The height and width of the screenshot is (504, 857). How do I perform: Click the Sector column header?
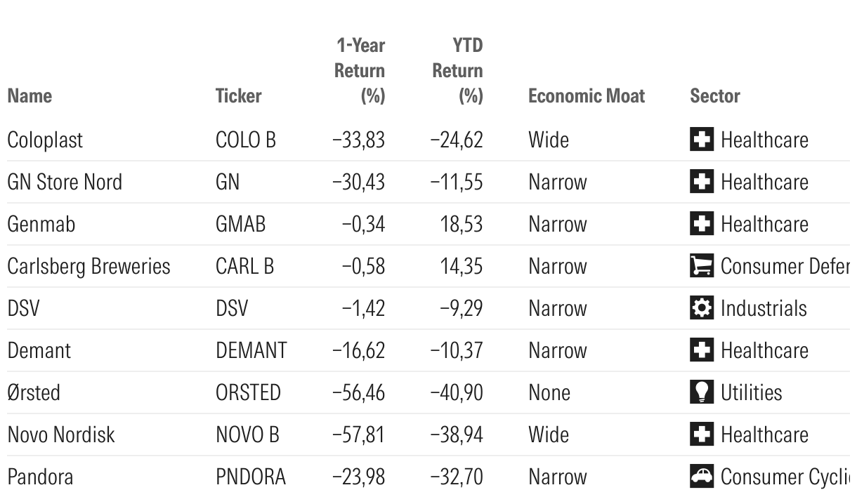[714, 95]
